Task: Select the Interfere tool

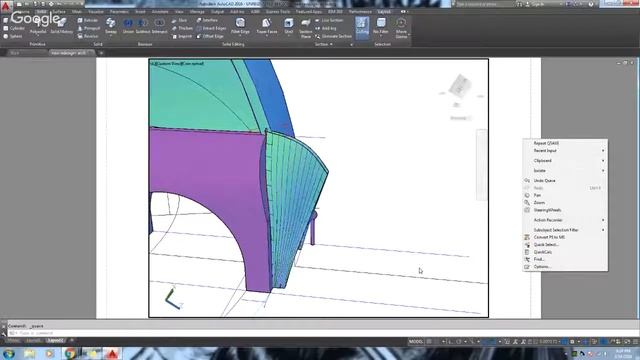Action: click(207, 20)
